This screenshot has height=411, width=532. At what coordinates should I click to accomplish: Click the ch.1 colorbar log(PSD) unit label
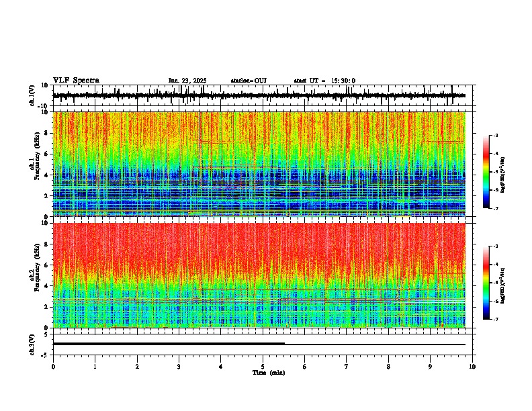(x=502, y=175)
